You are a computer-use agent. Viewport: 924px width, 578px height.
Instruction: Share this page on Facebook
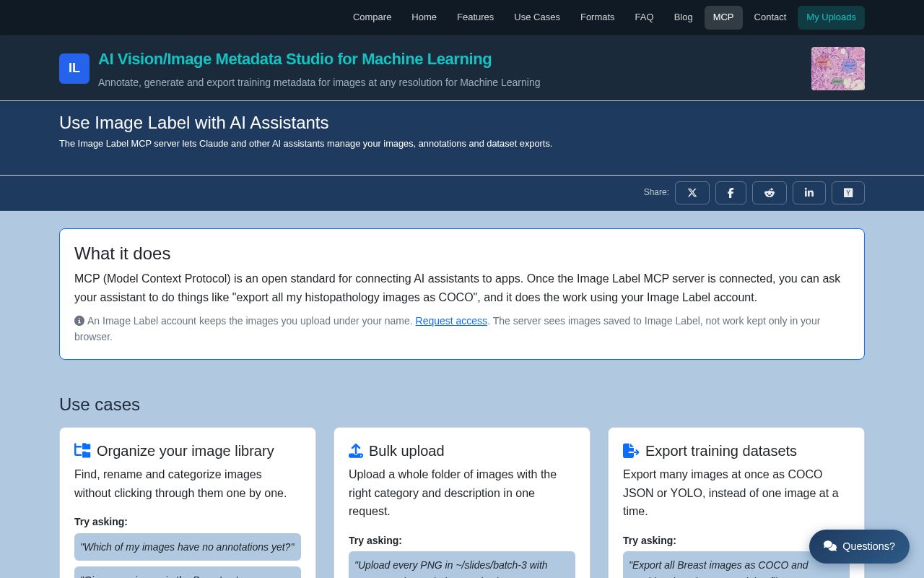731,193
